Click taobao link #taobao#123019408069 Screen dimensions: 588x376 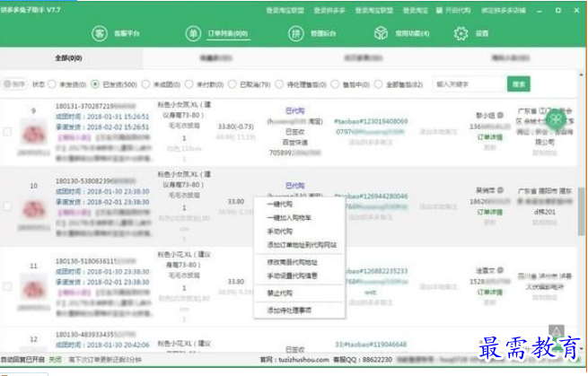click(x=371, y=121)
